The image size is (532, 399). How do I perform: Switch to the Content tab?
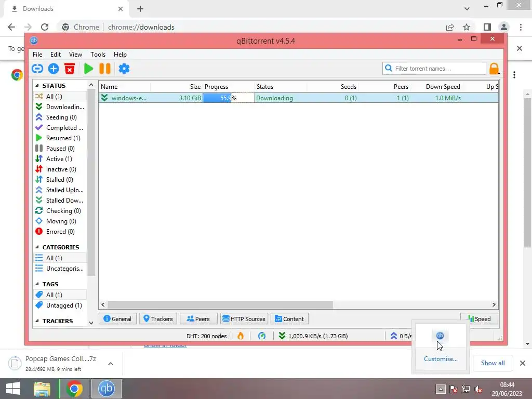point(289,319)
